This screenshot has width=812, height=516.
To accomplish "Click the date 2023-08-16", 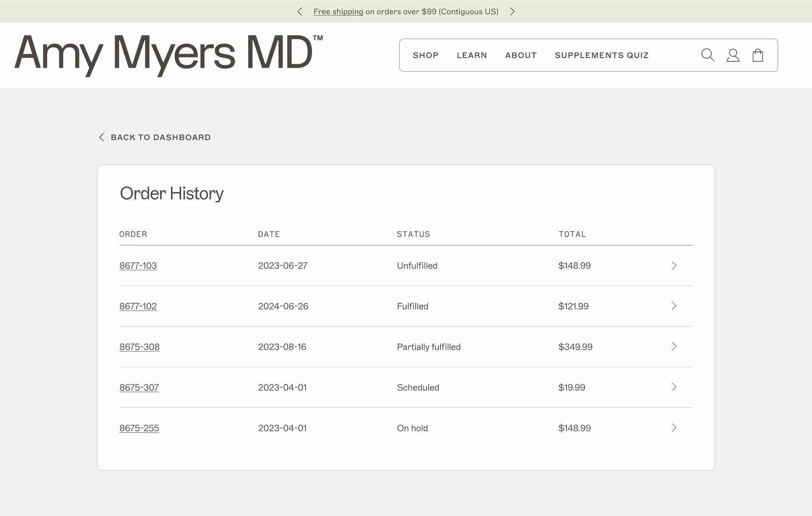I will 282,347.
